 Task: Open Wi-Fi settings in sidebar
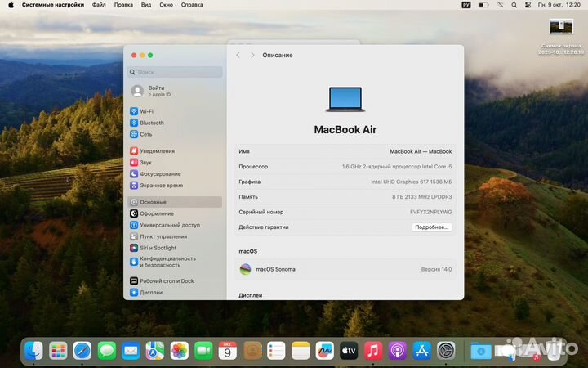pos(142,111)
